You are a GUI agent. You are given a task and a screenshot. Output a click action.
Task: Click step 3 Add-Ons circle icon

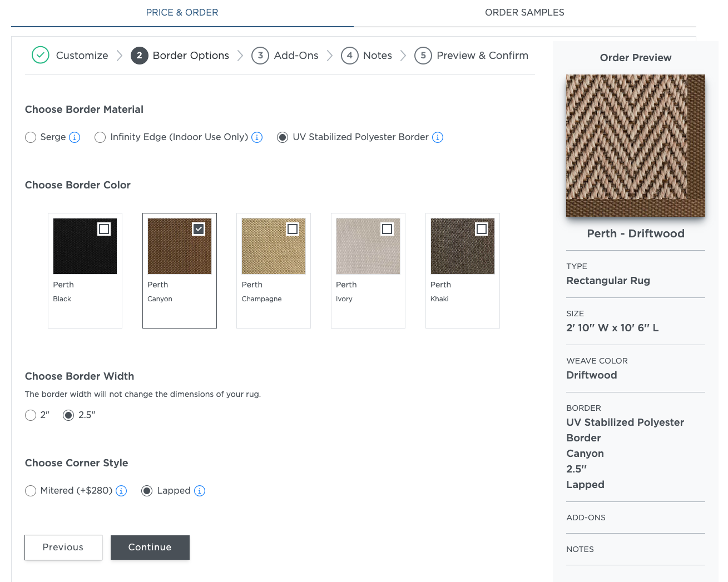(x=260, y=56)
